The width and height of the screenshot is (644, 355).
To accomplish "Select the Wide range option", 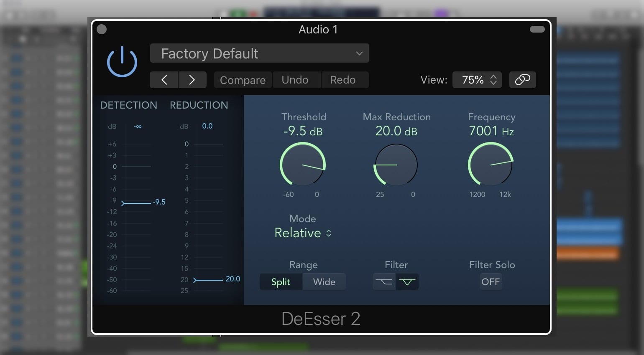I will tap(325, 282).
